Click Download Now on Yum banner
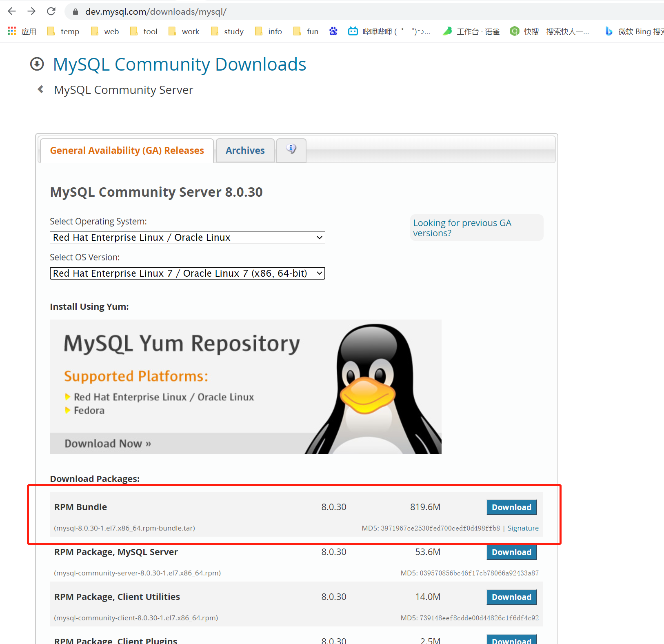The width and height of the screenshot is (664, 644). [108, 444]
